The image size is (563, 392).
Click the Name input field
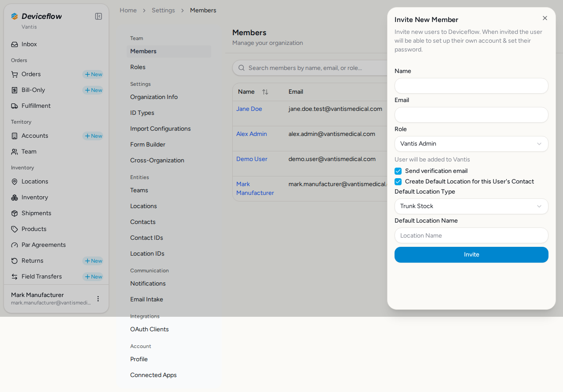click(x=472, y=86)
